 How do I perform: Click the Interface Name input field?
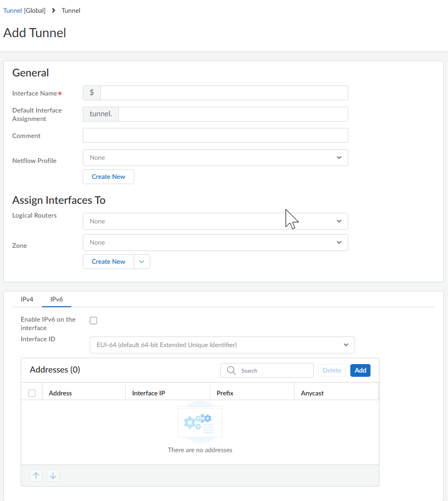(x=223, y=93)
